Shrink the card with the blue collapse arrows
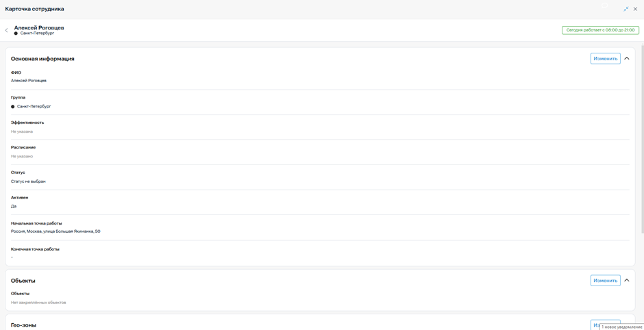 click(626, 9)
